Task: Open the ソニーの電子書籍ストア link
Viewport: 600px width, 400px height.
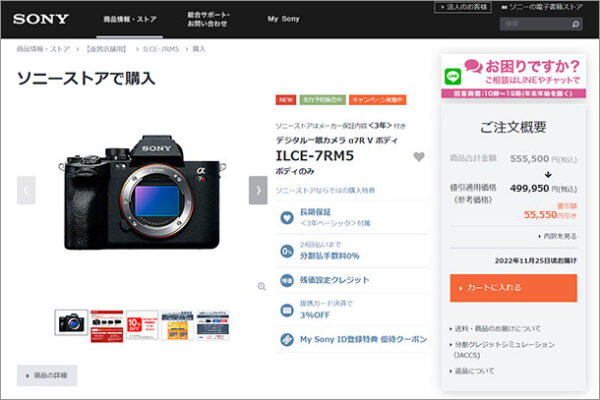Action: (542, 7)
